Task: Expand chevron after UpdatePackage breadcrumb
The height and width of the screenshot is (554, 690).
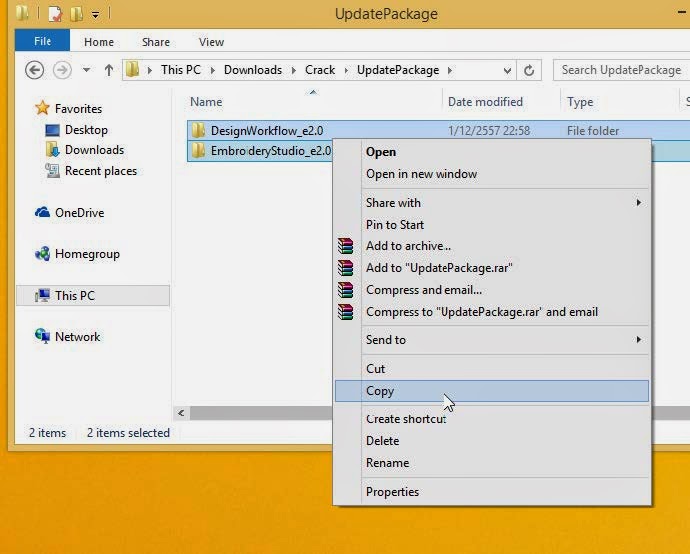Action: [x=450, y=70]
